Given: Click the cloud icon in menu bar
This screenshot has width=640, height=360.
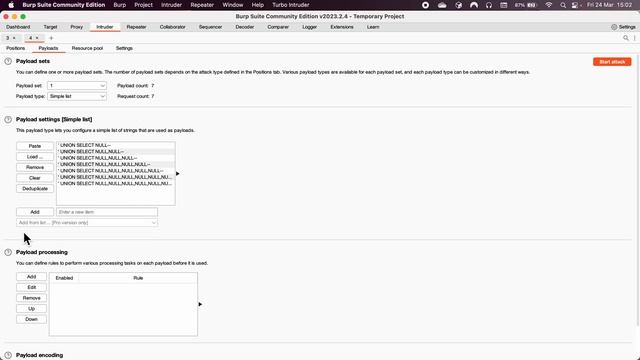Looking at the screenshot, I should 442,5.
